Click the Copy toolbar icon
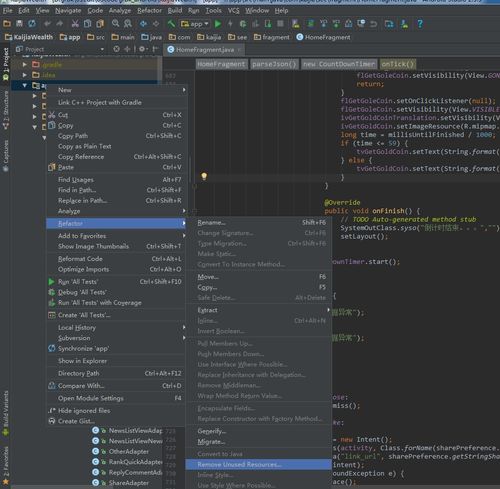Viewport: 500px width, 489px height. coord(87,24)
